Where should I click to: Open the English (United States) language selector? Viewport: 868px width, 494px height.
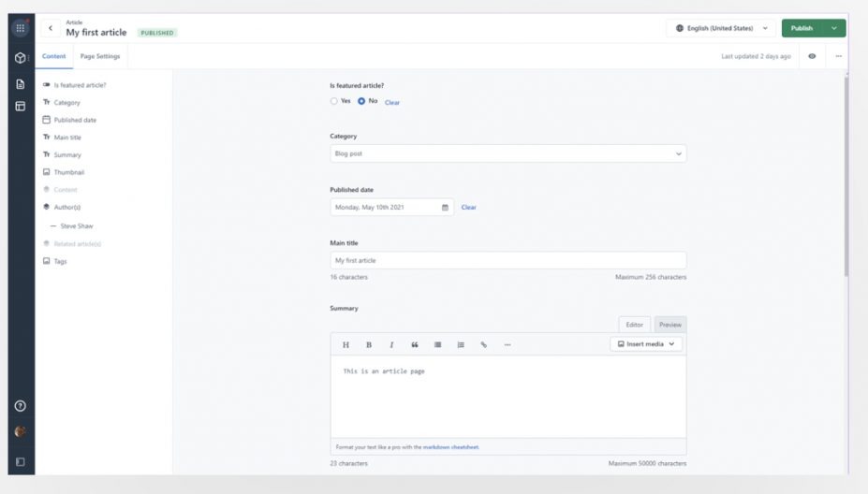722,28
